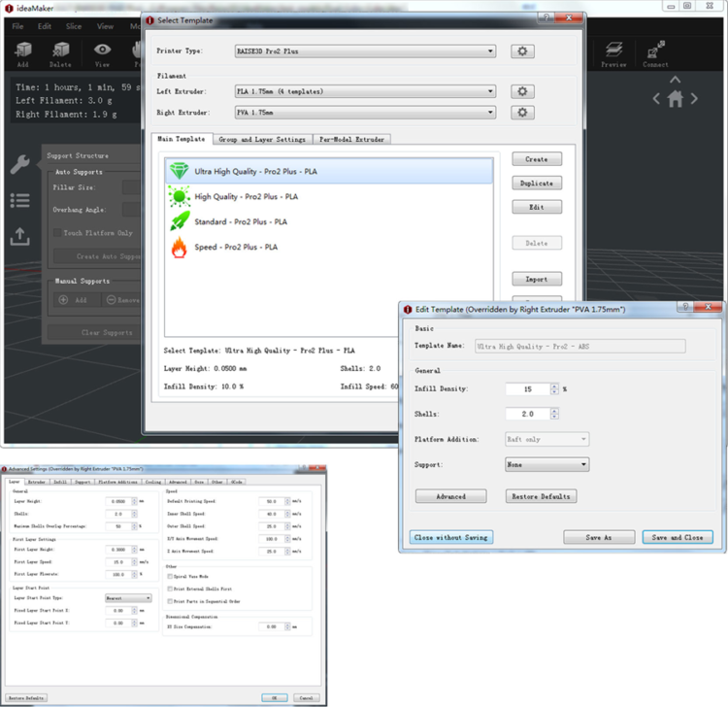This screenshot has width=728, height=707.
Task: Click the Infill Density value field
Action: point(528,388)
